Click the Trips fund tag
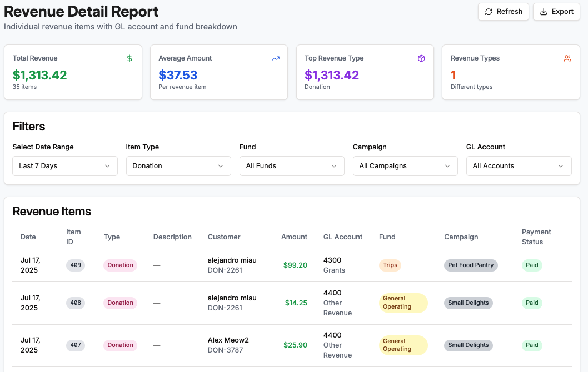The image size is (588, 372). coord(390,265)
